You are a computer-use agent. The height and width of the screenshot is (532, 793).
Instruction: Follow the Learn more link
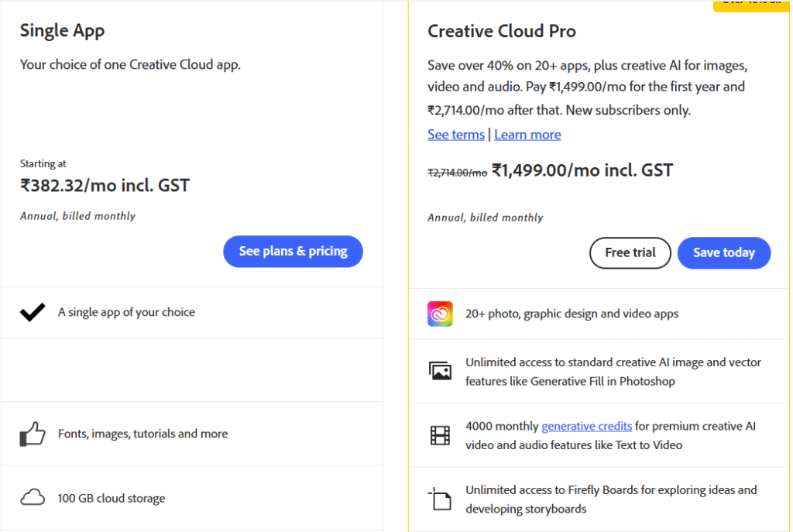point(527,135)
